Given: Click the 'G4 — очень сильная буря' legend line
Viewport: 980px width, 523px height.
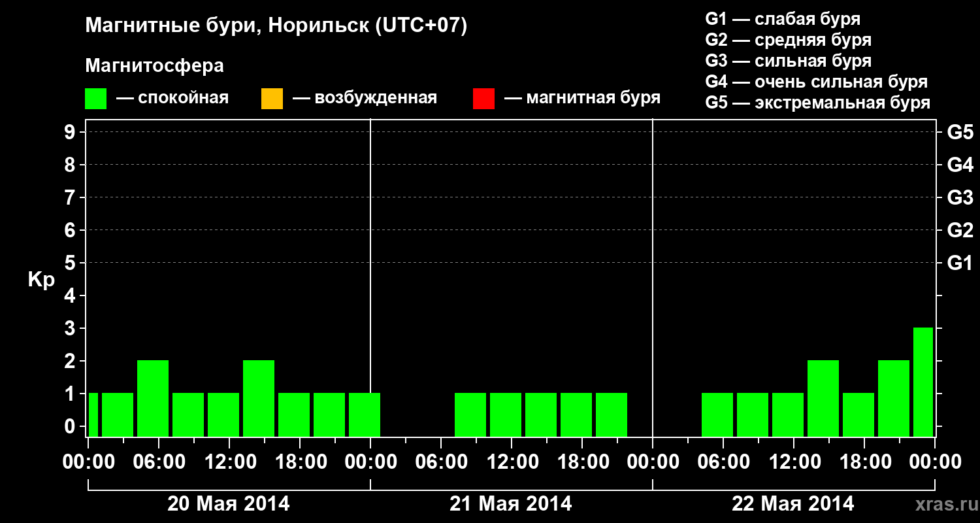Looking at the screenshot, I should point(817,82).
